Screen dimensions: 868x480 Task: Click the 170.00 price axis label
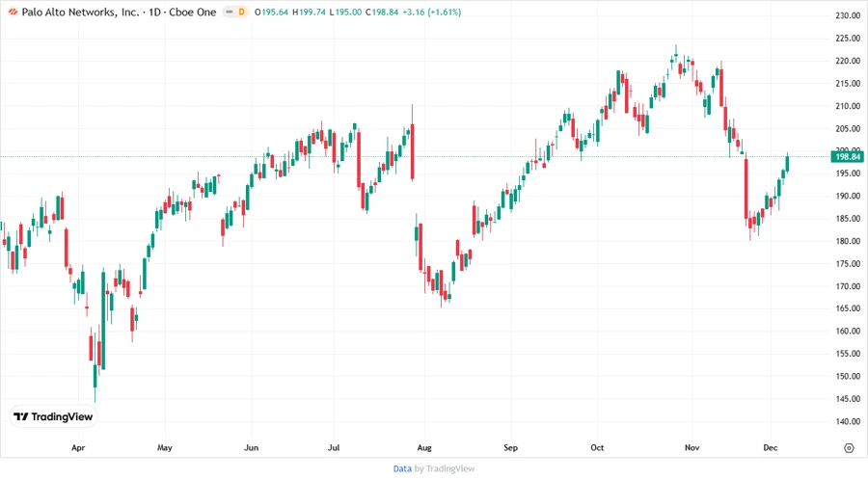pyautogui.click(x=848, y=287)
